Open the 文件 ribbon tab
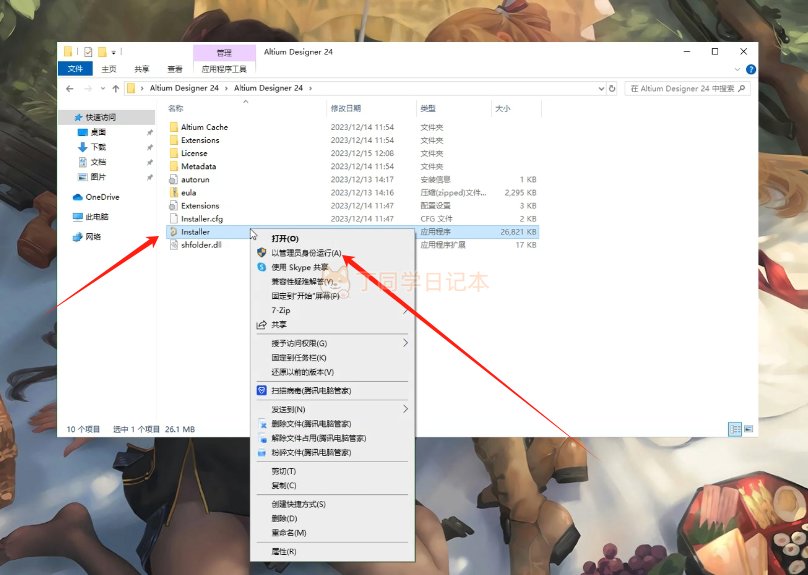 [75, 69]
